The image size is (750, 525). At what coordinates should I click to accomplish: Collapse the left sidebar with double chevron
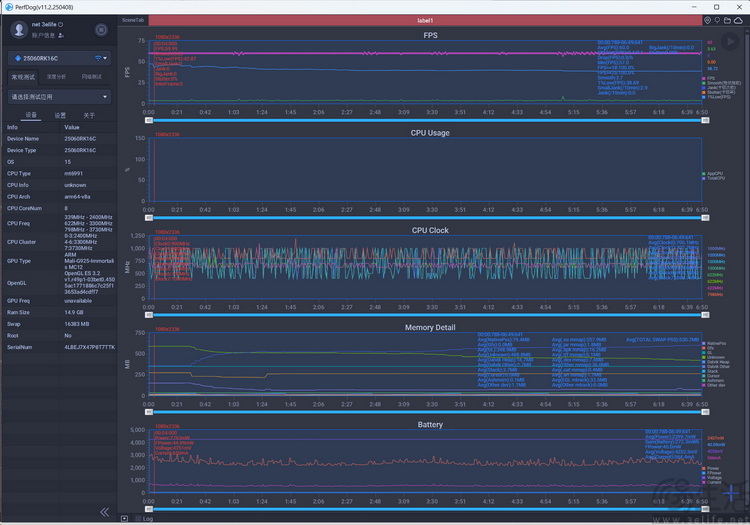pyautogui.click(x=105, y=512)
